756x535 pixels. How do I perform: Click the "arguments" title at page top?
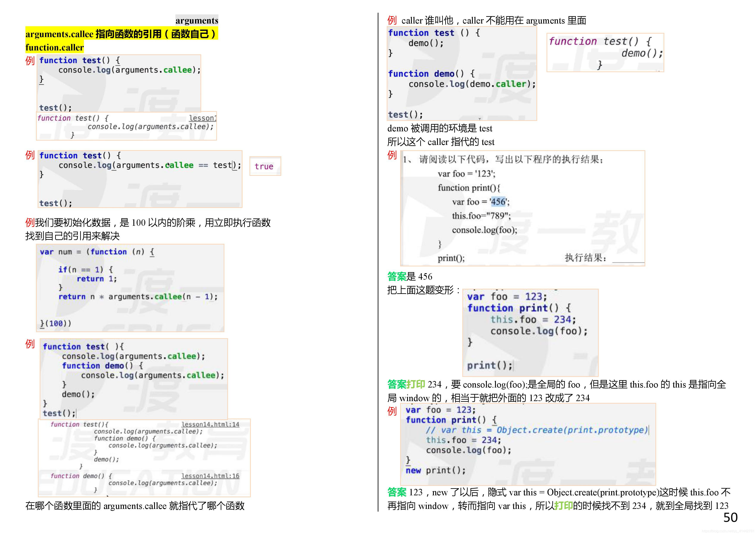(197, 20)
